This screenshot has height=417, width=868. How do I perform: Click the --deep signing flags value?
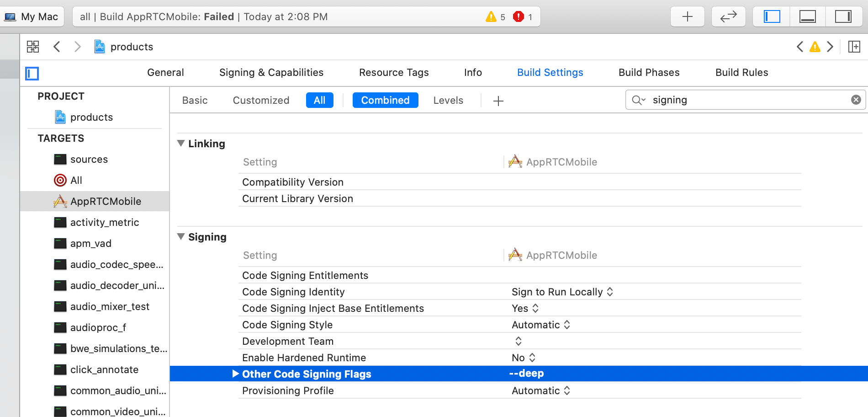526,374
